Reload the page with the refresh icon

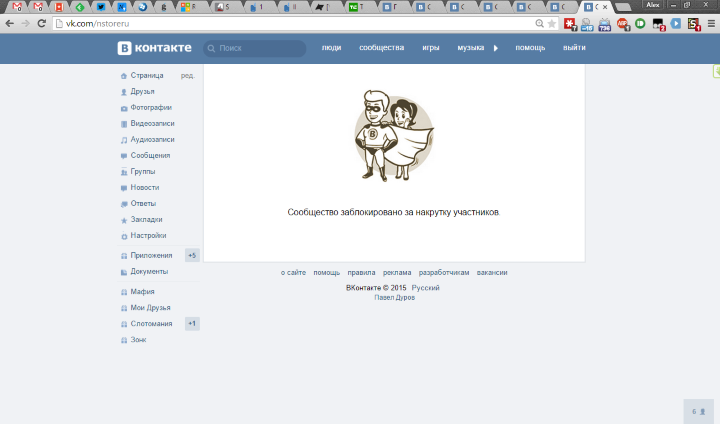pyautogui.click(x=41, y=23)
